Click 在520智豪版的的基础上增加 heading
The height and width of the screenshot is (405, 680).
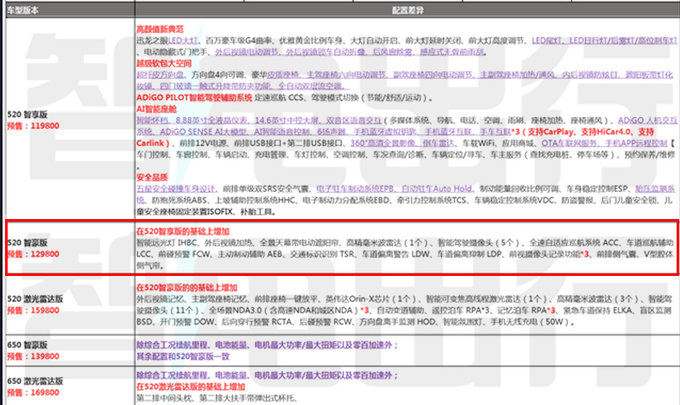point(187,287)
